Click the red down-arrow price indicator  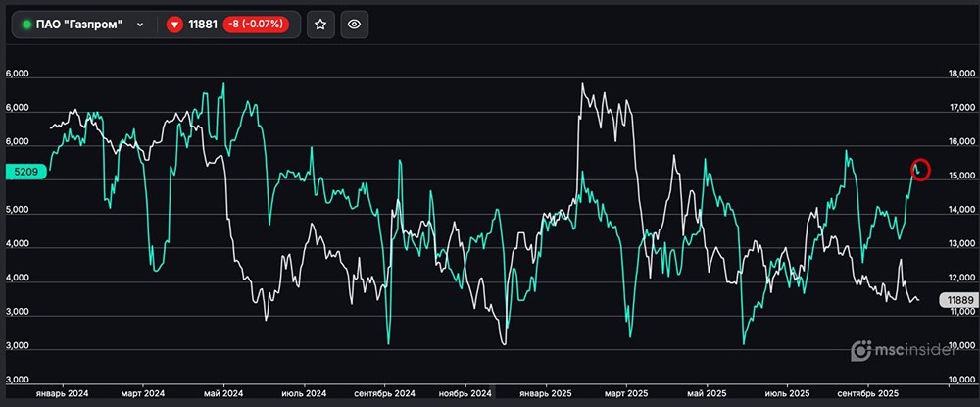click(x=175, y=25)
